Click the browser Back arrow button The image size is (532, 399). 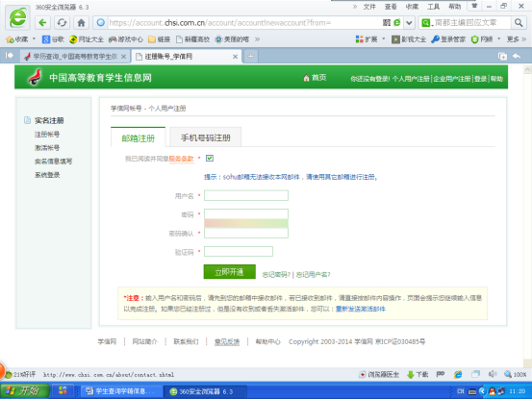click(42, 23)
